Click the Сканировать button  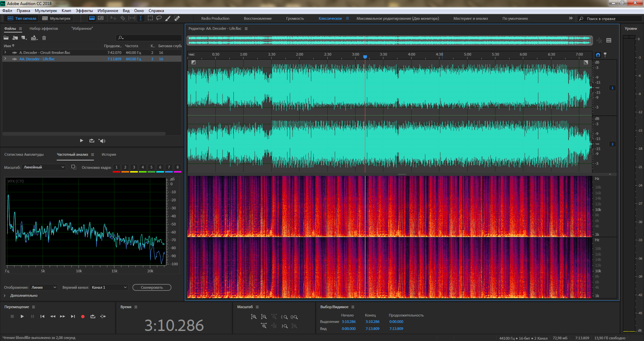(x=152, y=287)
